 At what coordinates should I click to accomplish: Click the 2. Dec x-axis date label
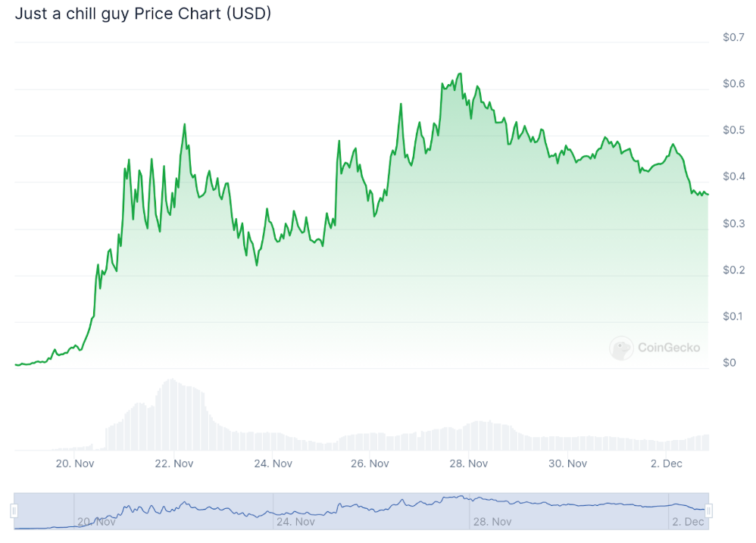click(667, 463)
